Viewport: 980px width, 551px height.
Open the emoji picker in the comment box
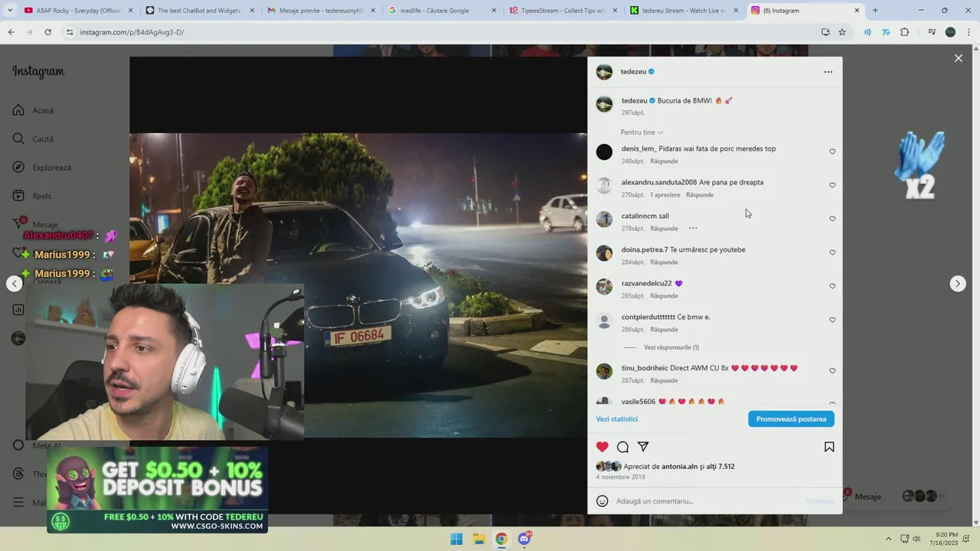603,501
